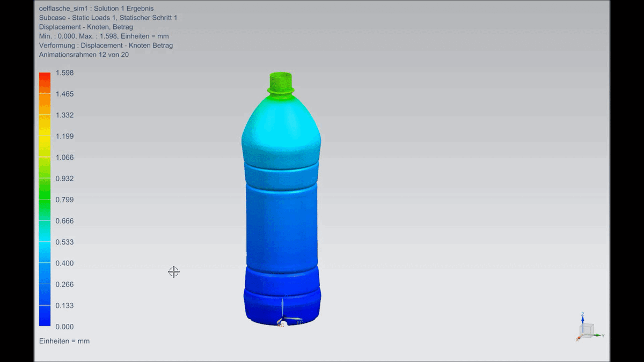The image size is (644, 362).
Task: Click the dark blue bottom legend segment
Action: pos(45,316)
